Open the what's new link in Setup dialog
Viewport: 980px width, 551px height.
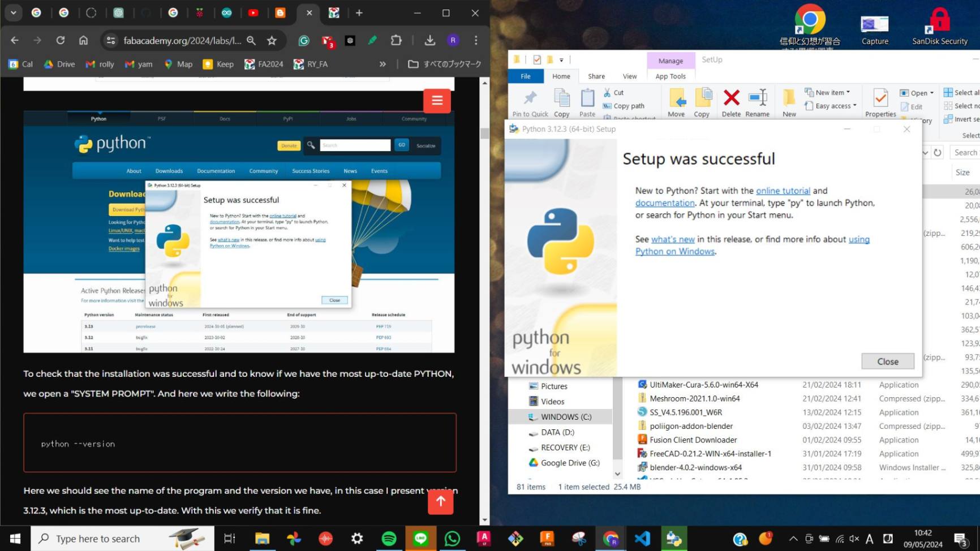(x=673, y=239)
